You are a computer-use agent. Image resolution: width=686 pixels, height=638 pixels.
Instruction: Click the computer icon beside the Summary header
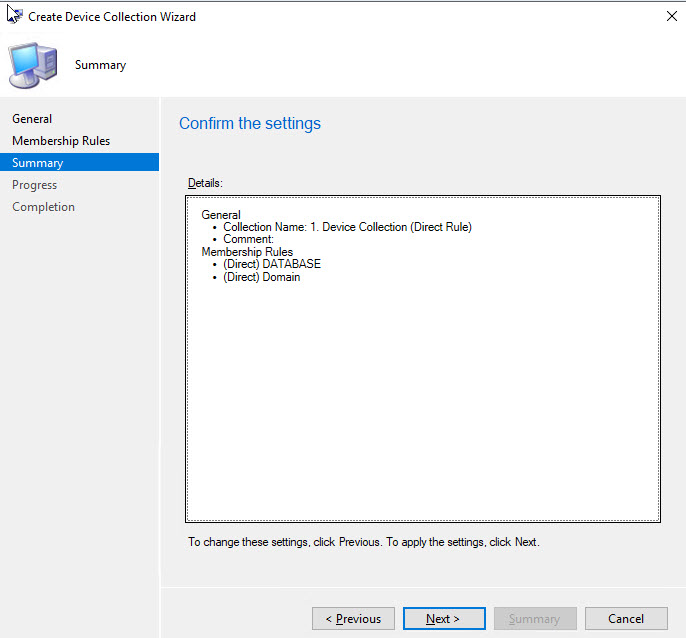click(x=32, y=65)
